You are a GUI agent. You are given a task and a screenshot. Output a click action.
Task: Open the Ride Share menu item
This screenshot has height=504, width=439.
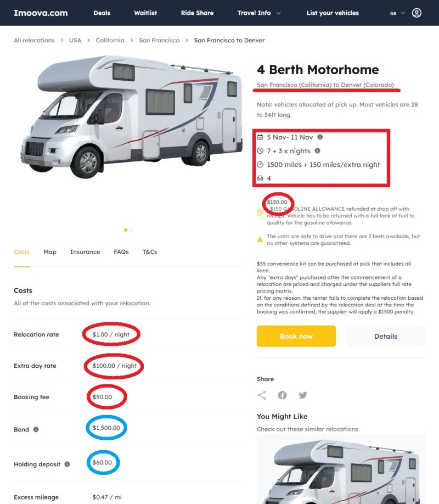(197, 13)
